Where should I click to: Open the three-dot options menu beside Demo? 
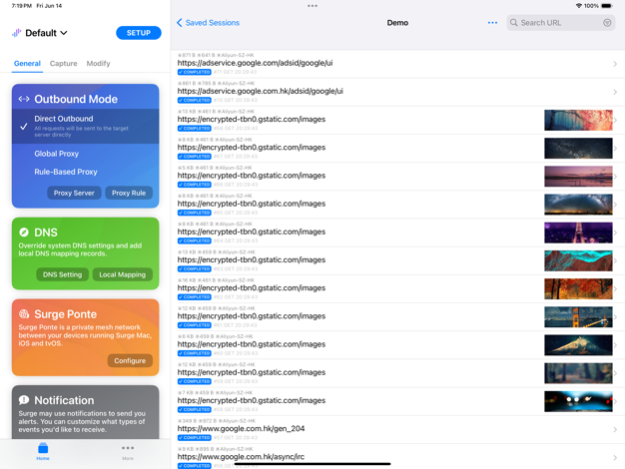[492, 22]
